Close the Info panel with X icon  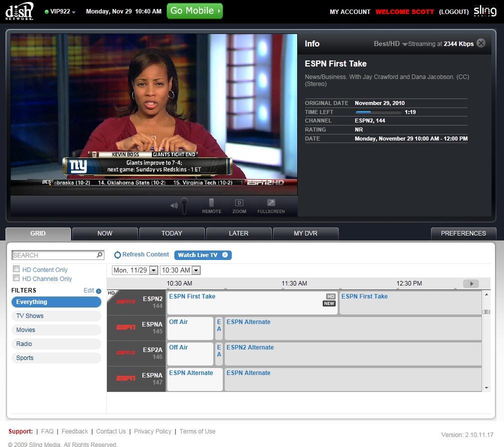pos(481,43)
